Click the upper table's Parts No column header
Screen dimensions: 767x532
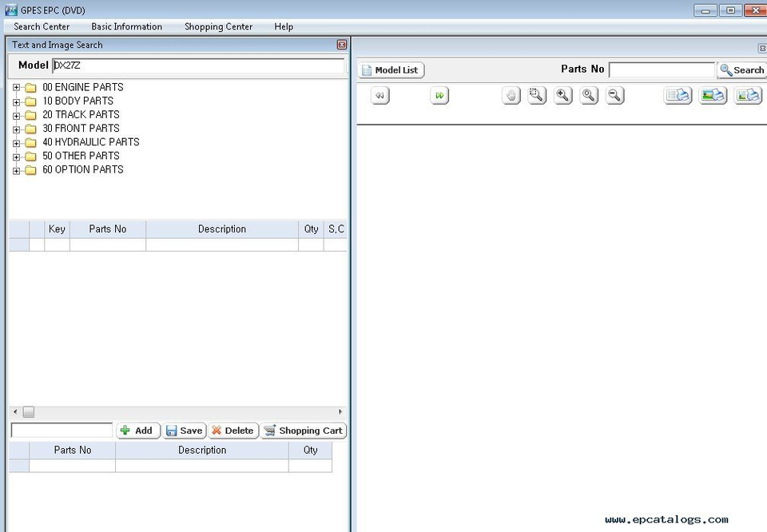(x=108, y=228)
